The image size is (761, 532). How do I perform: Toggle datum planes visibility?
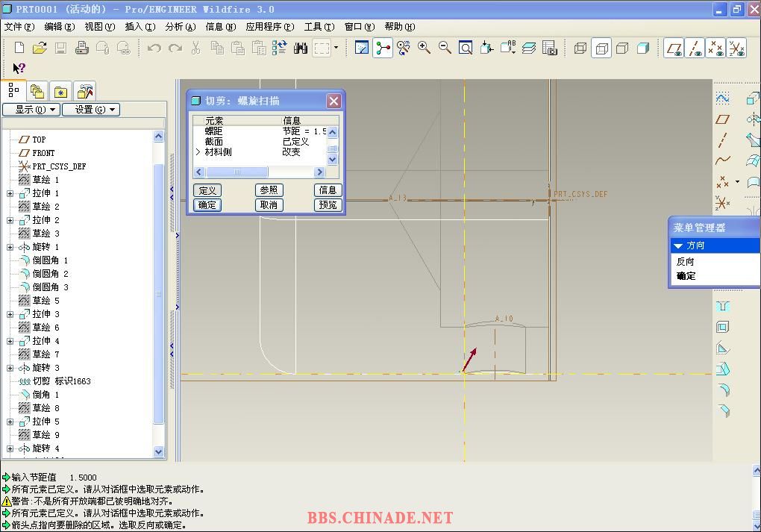pos(674,48)
